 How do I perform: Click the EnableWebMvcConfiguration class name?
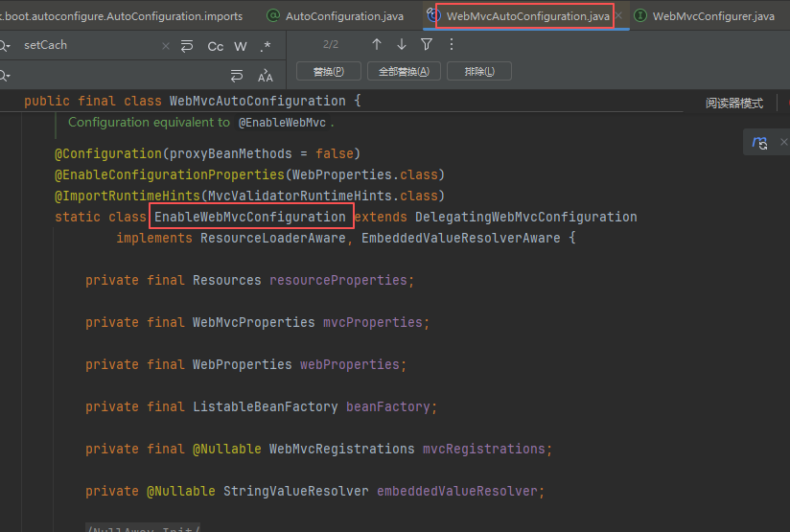[x=250, y=218]
